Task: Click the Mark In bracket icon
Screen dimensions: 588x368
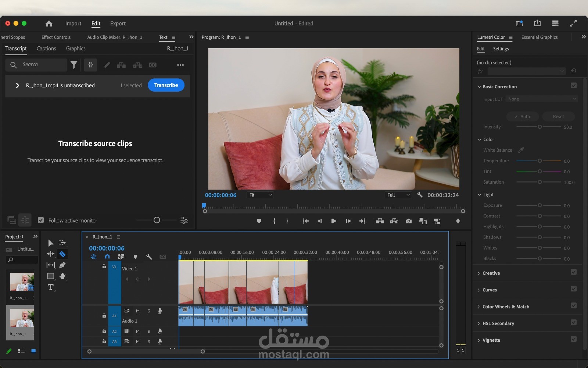Action: (x=274, y=221)
